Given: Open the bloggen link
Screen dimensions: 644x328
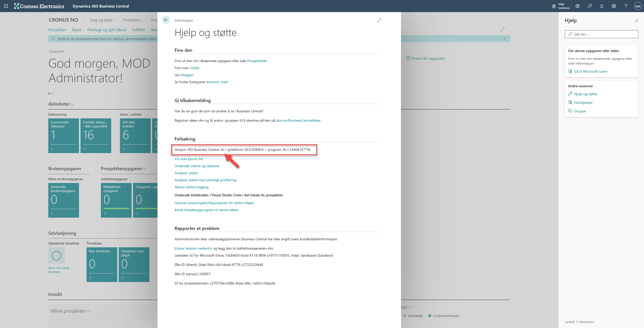Looking at the screenshot, I should (187, 75).
